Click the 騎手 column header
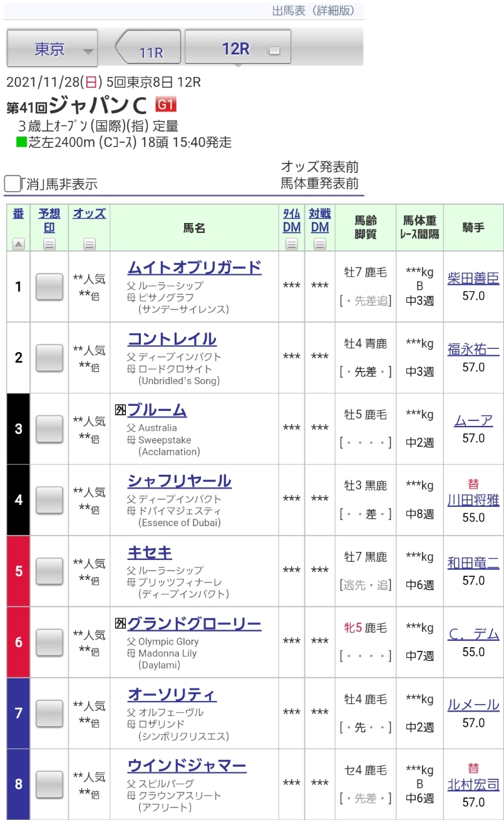504x820 pixels. 473,227
